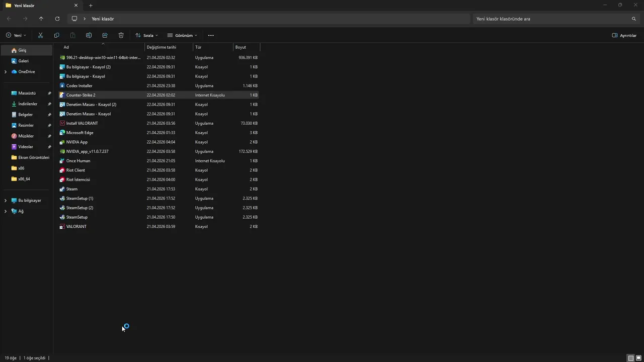The image size is (644, 362).
Task: Click the Delete trash can toolbar icon
Action: tap(121, 35)
